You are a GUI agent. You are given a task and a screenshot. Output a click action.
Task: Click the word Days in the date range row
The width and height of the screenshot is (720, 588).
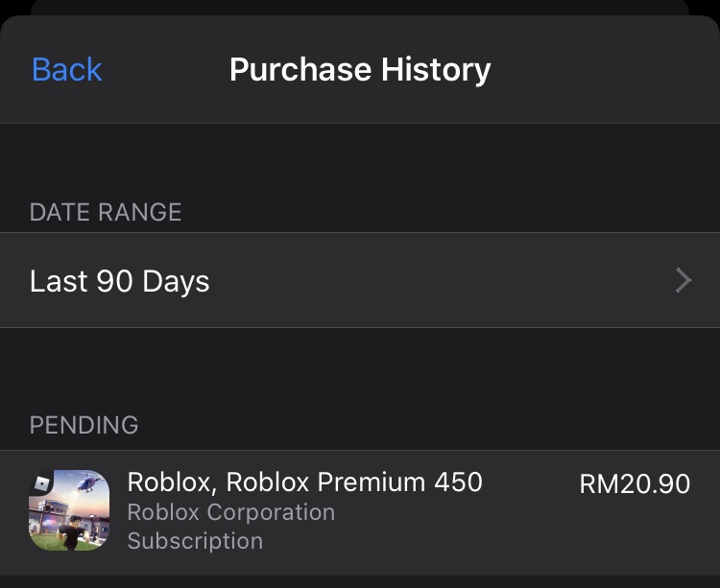coord(176,282)
